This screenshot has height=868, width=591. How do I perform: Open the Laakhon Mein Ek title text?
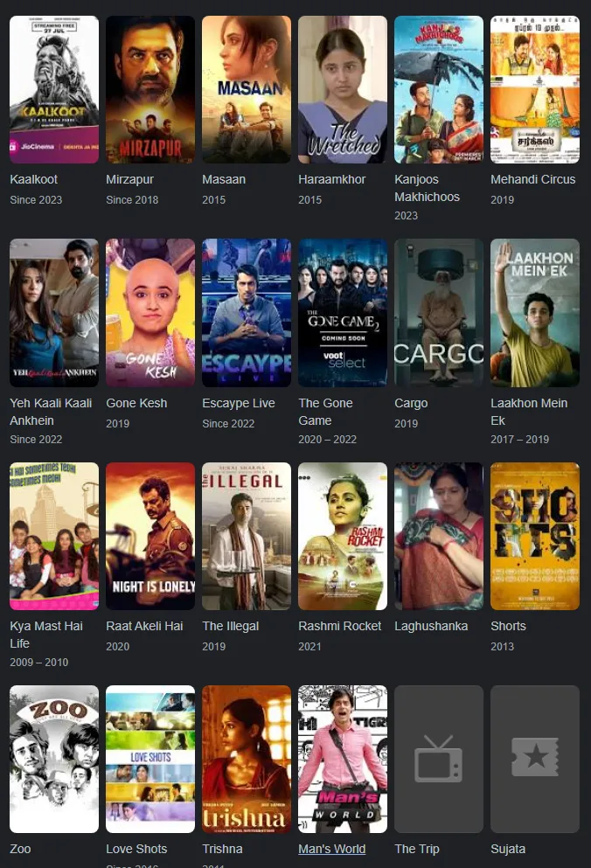[x=529, y=412]
